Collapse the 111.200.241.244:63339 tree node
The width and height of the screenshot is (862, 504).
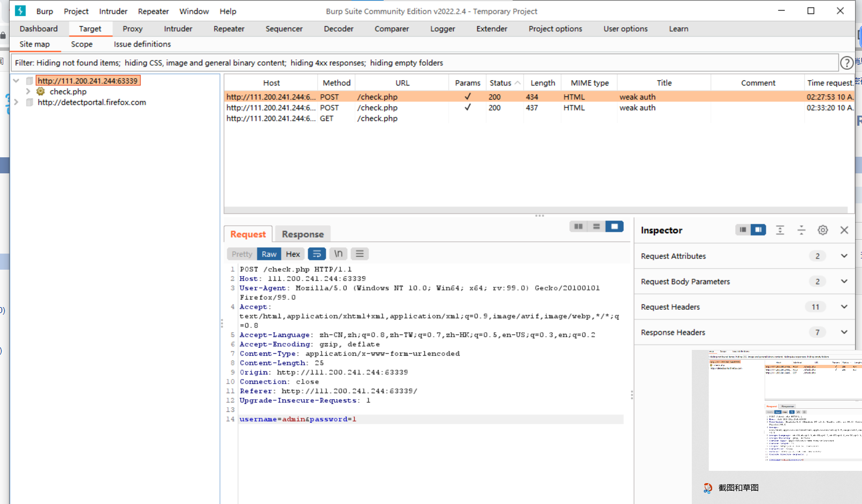point(16,81)
